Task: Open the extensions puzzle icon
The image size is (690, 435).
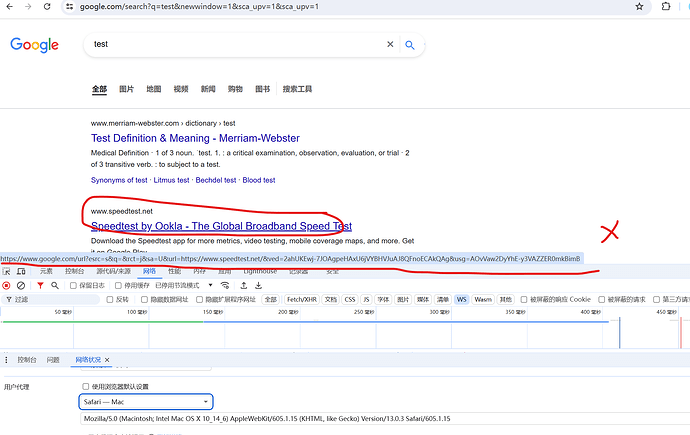Action: (666, 7)
